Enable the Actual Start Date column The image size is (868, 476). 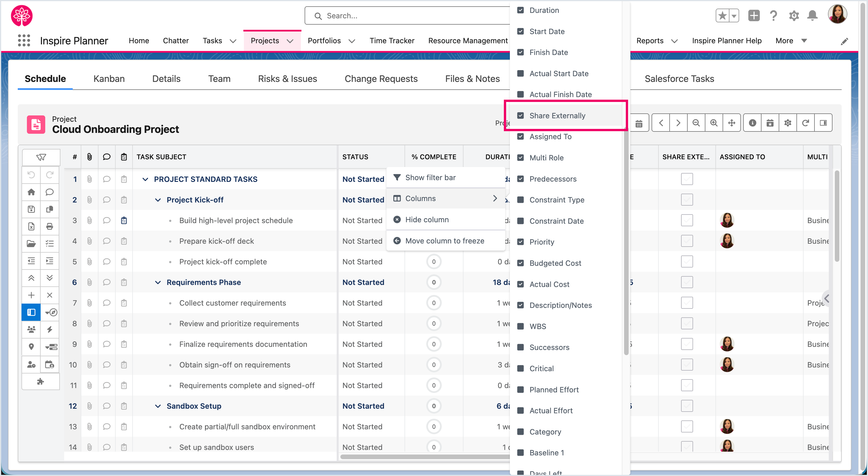(520, 74)
